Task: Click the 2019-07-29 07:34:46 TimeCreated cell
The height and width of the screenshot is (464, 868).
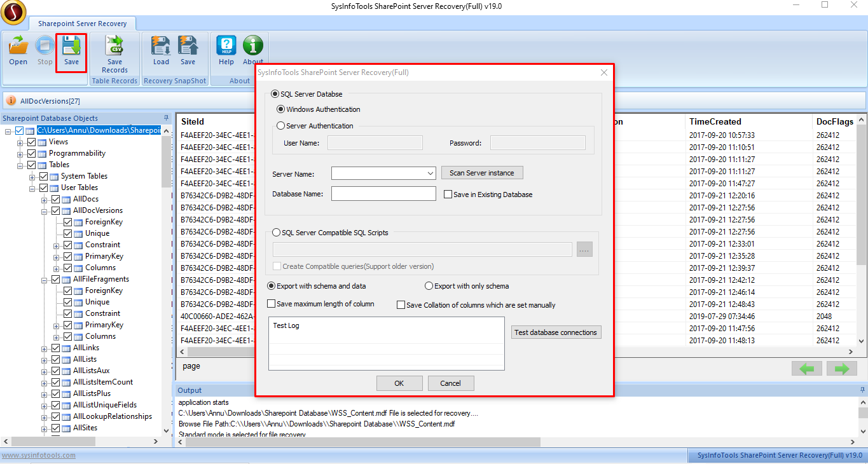Action: coord(722,317)
